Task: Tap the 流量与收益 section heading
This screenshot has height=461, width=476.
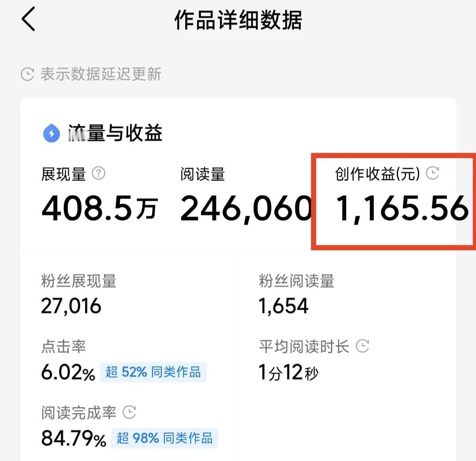Action: coord(115,133)
